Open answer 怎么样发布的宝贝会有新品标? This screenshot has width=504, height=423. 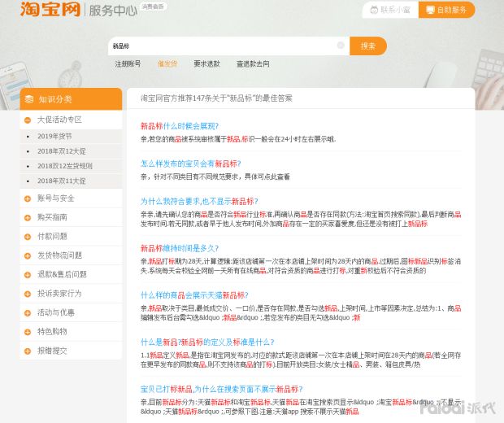point(190,164)
